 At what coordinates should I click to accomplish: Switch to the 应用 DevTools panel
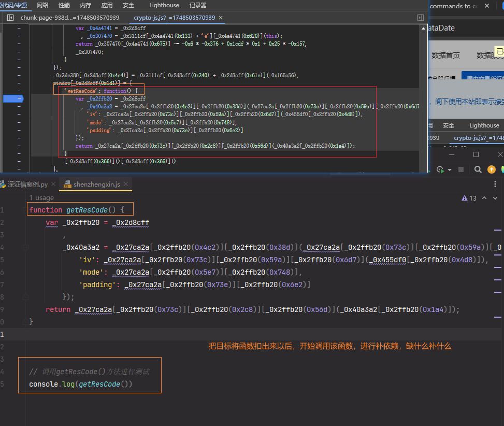pyautogui.click(x=107, y=5)
